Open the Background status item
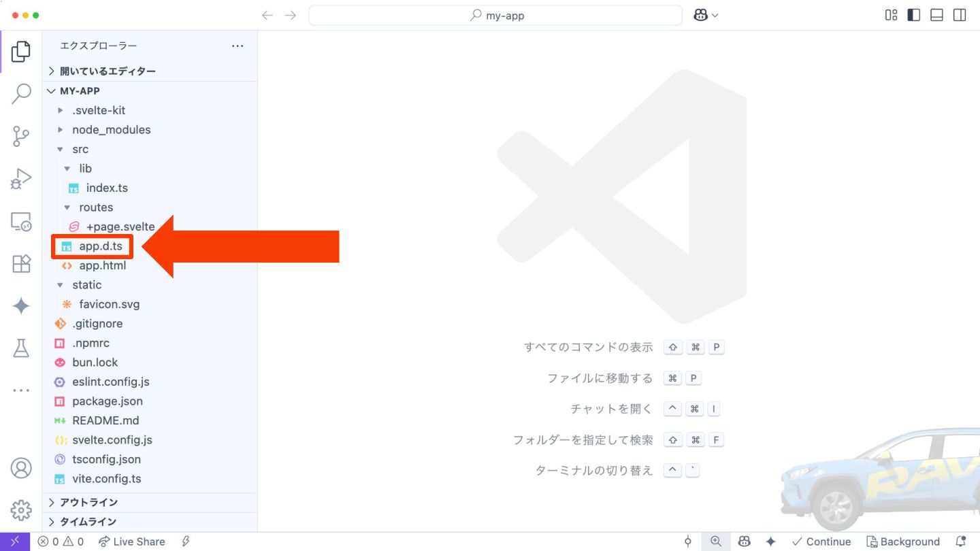Viewport: 980px width, 551px height. pyautogui.click(x=903, y=541)
